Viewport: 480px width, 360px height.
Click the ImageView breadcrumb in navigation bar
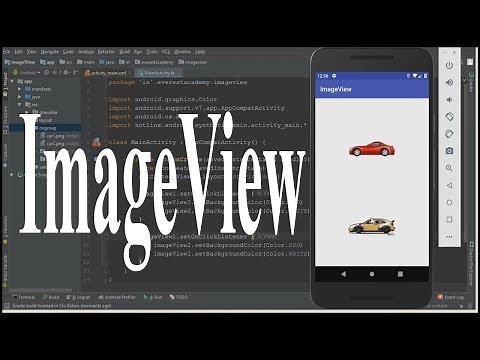point(20,62)
